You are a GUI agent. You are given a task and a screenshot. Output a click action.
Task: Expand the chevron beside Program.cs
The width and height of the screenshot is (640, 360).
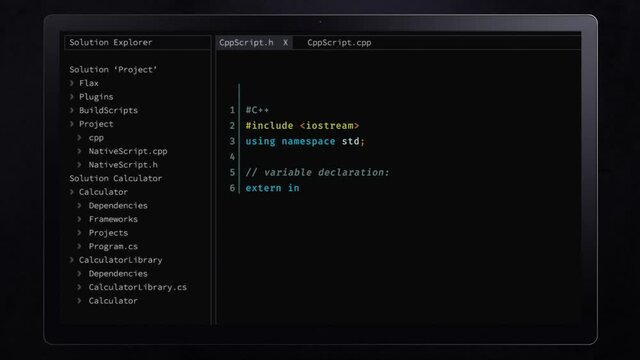(x=80, y=246)
